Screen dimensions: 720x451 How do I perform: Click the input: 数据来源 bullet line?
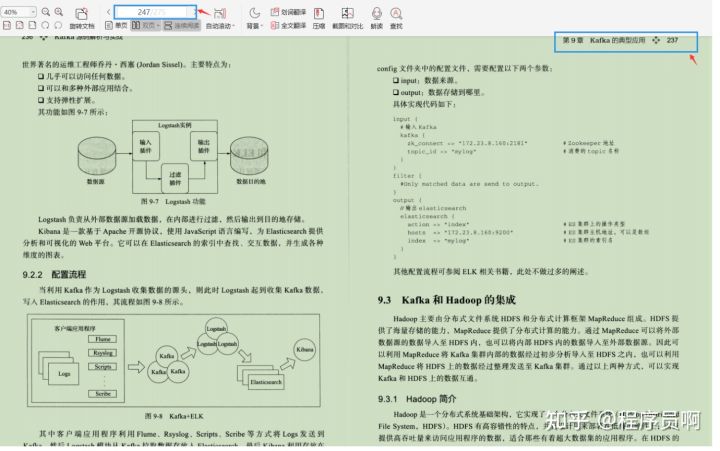click(425, 80)
